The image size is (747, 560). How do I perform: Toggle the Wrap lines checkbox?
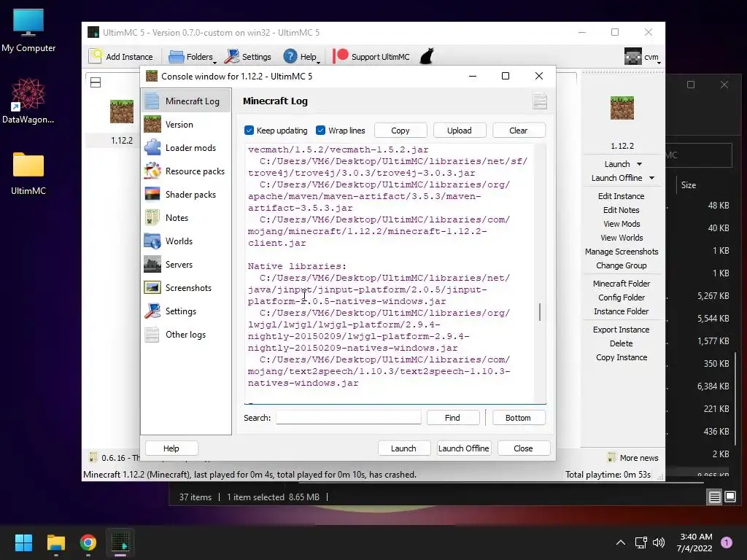coord(321,130)
